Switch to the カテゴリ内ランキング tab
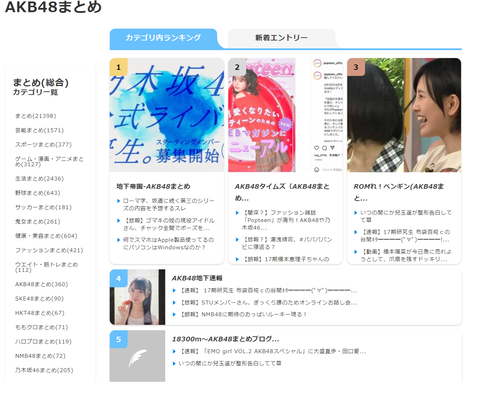Viewport: 480px width, 394px height. (163, 38)
